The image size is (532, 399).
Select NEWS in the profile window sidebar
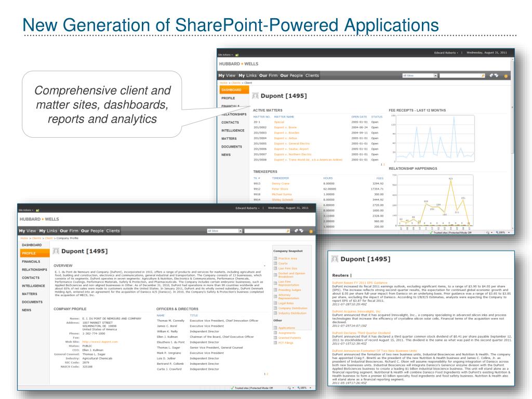pos(26,310)
